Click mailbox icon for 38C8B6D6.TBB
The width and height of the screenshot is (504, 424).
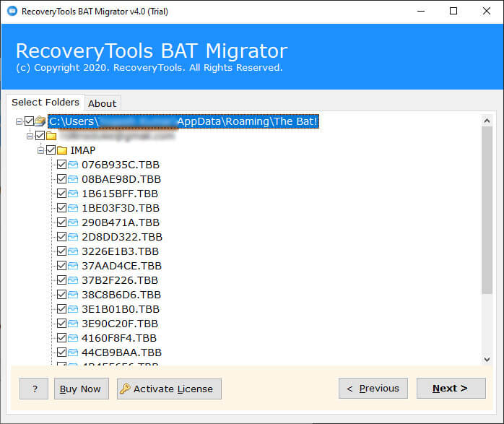click(x=73, y=295)
